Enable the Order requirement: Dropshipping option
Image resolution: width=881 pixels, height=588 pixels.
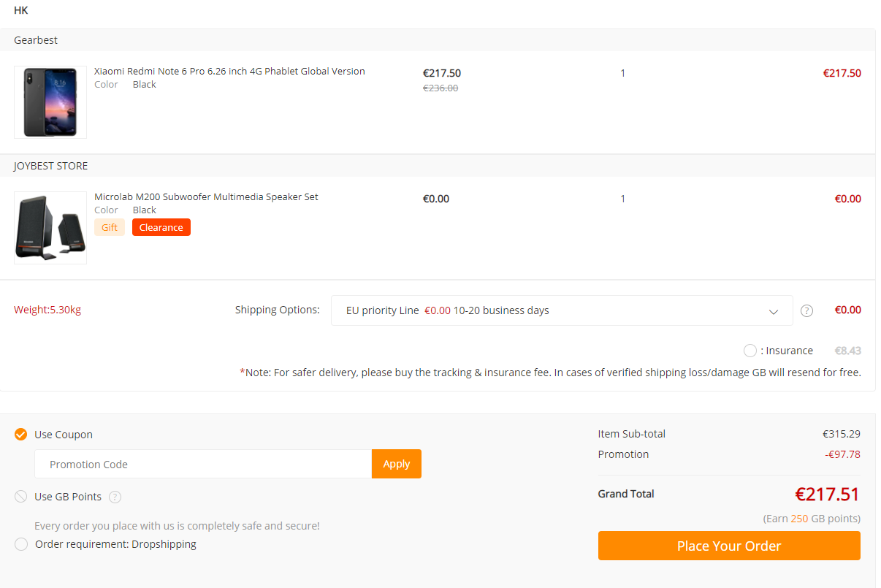(21, 544)
